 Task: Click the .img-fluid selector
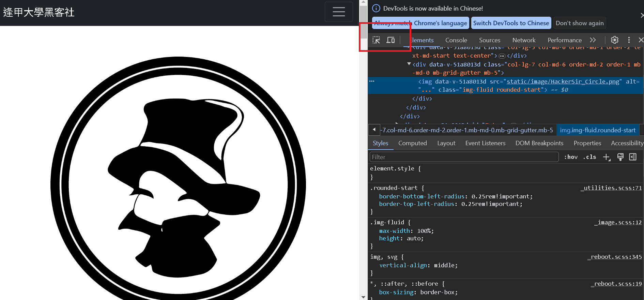387,222
